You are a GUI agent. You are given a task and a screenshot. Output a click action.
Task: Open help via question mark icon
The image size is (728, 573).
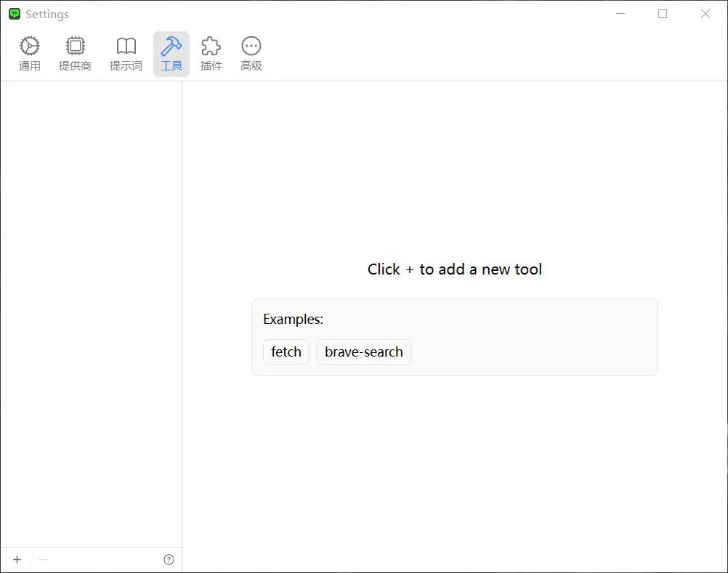click(169, 560)
